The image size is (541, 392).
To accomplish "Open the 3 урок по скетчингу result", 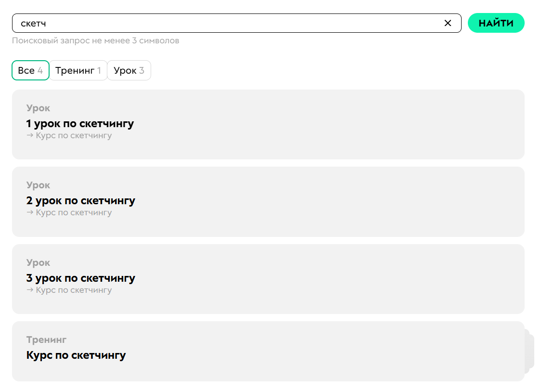I will point(81,278).
